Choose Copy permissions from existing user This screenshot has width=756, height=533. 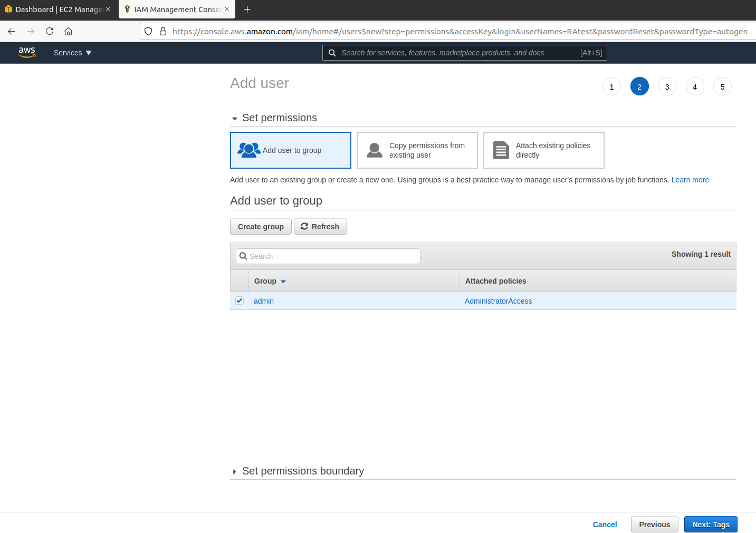pos(417,150)
